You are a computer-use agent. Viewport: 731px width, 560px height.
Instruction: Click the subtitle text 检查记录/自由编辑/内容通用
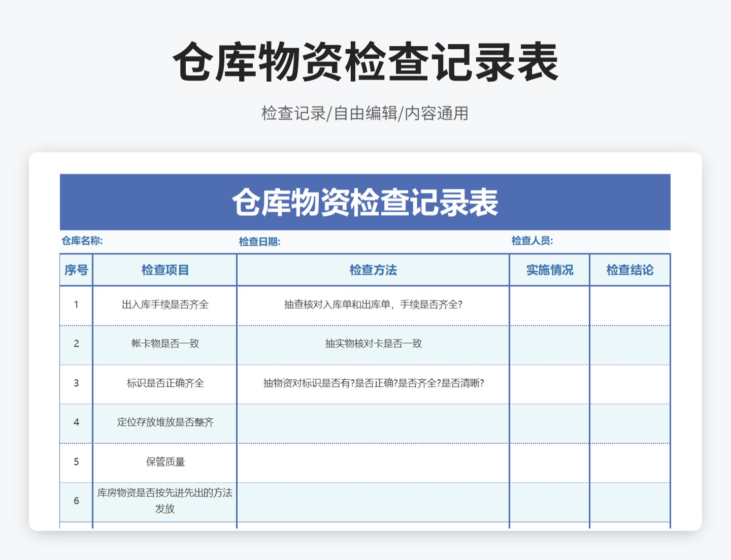(x=365, y=114)
